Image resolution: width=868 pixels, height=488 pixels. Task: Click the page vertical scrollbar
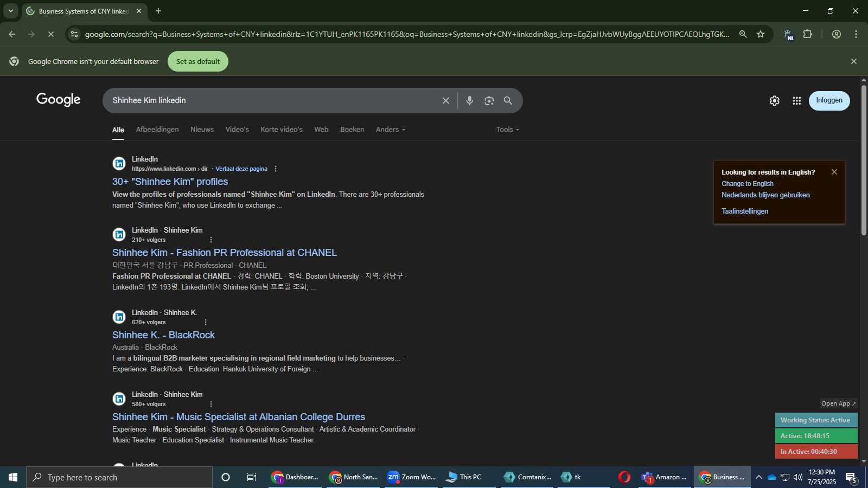click(864, 160)
